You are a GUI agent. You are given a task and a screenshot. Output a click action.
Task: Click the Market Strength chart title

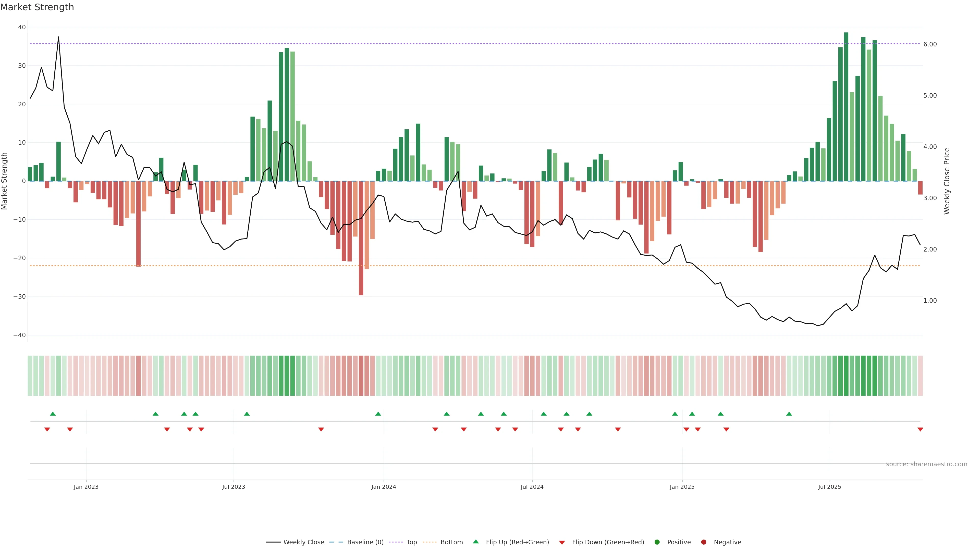coord(37,7)
